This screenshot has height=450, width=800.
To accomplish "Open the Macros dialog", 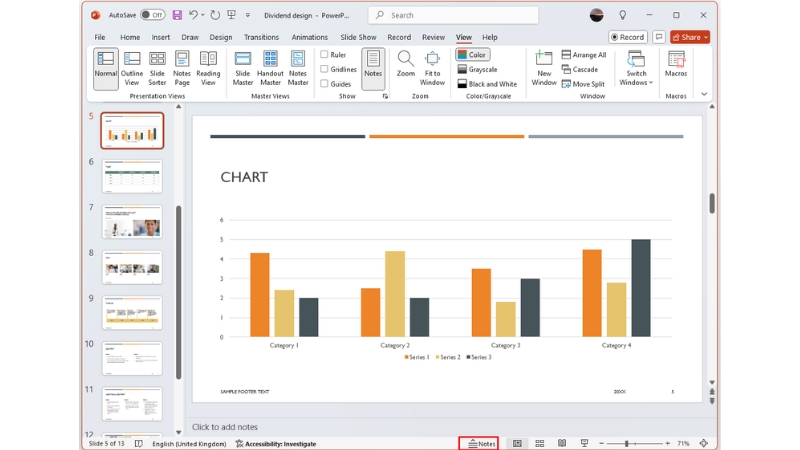I will [x=676, y=64].
